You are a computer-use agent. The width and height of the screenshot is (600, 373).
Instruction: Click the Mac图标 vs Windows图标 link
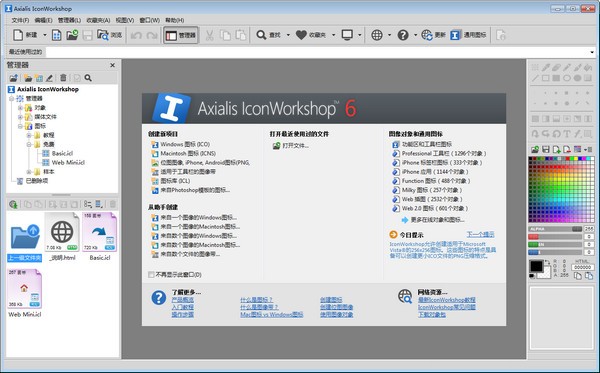click(x=272, y=315)
